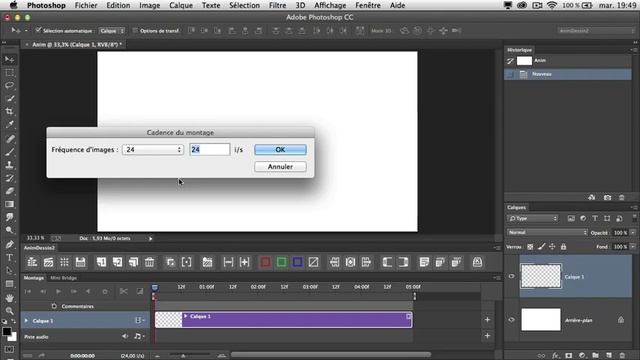This screenshot has width=640, height=360.
Task: Click the grid dots icon in AnimDessin2 panel
Action: click(x=64, y=262)
